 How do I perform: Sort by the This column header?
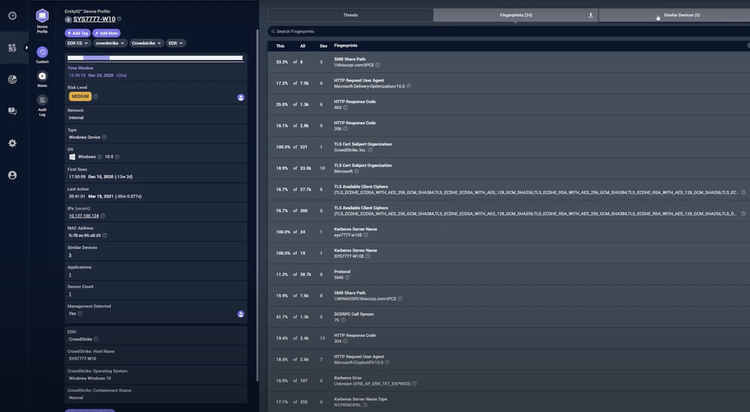[x=280, y=46]
